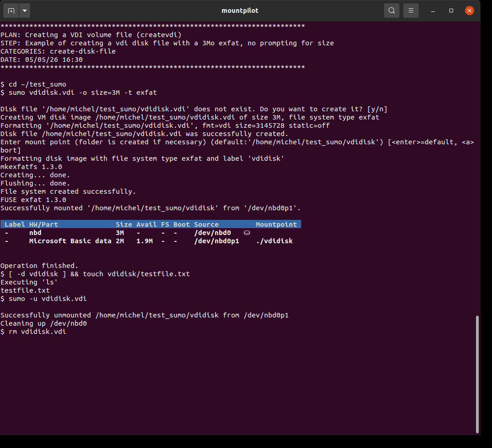The height and width of the screenshot is (448, 492).
Task: Click the terminal scrollbar handle
Action: 477,374
